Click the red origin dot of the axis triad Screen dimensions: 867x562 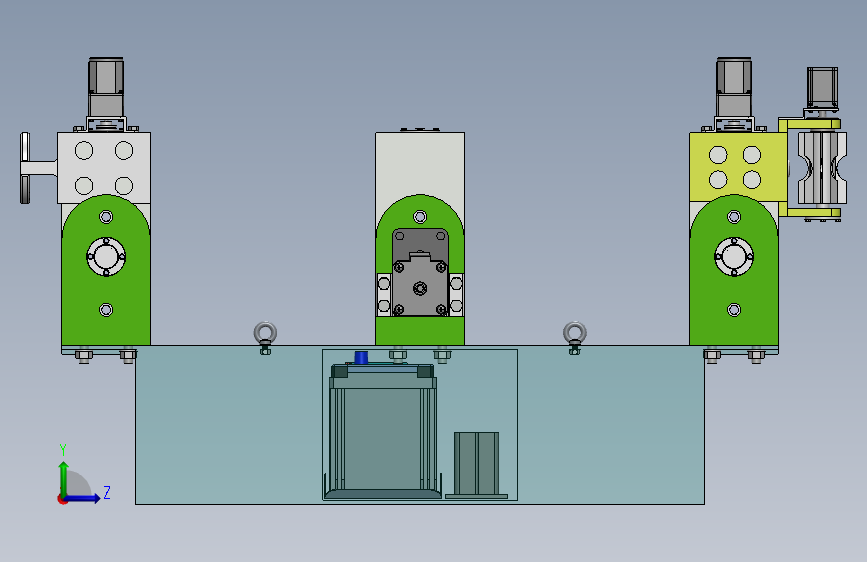(x=62, y=499)
